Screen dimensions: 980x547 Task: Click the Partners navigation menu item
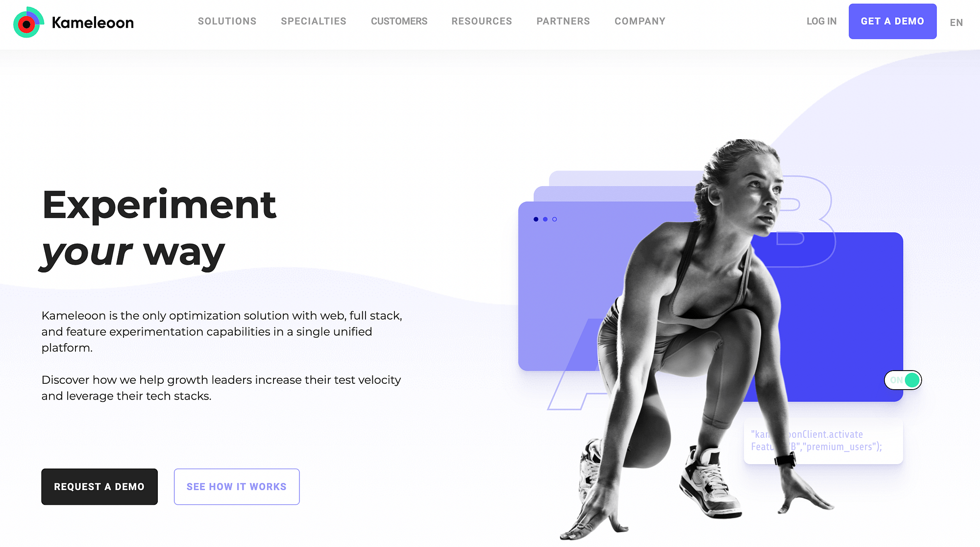pos(563,21)
